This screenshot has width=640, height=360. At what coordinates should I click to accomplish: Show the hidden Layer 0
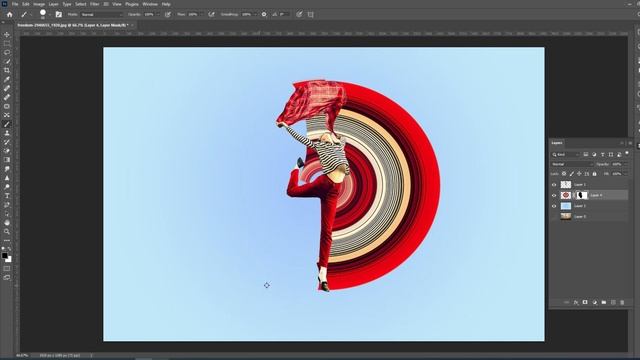pyautogui.click(x=554, y=217)
